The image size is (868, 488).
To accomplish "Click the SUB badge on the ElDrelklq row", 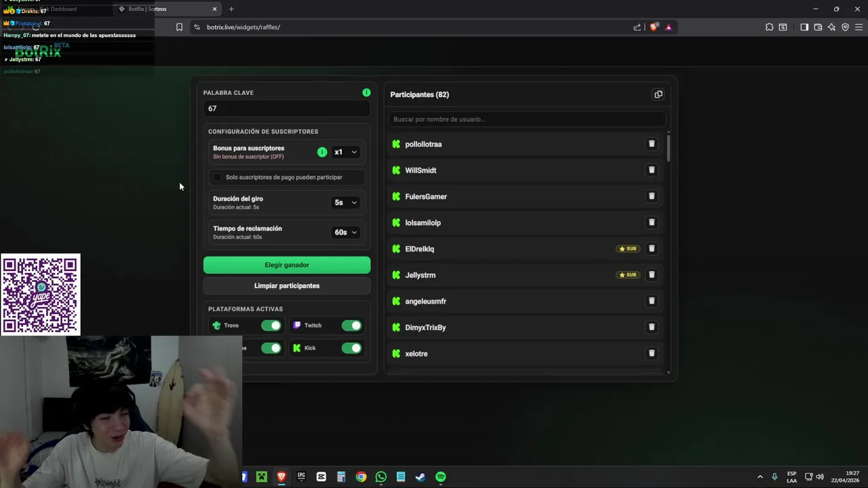I will (628, 249).
